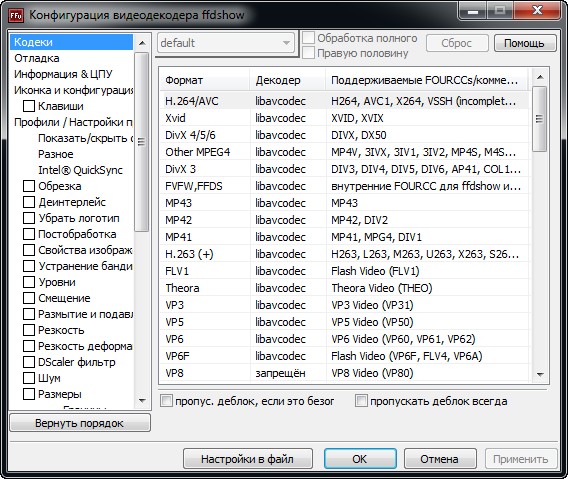Select Показать/скрыть tree item

click(85, 138)
